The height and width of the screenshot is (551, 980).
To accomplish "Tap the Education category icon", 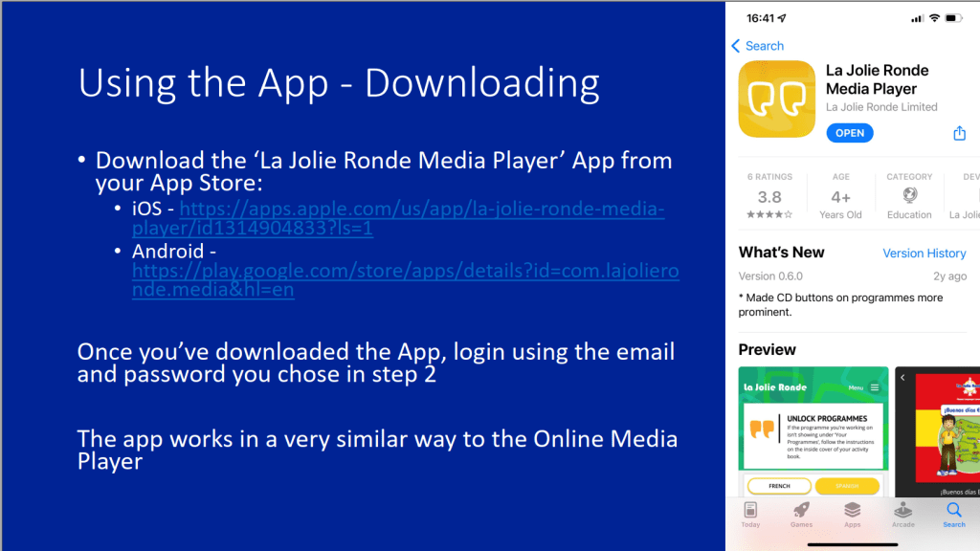I will coord(909,196).
